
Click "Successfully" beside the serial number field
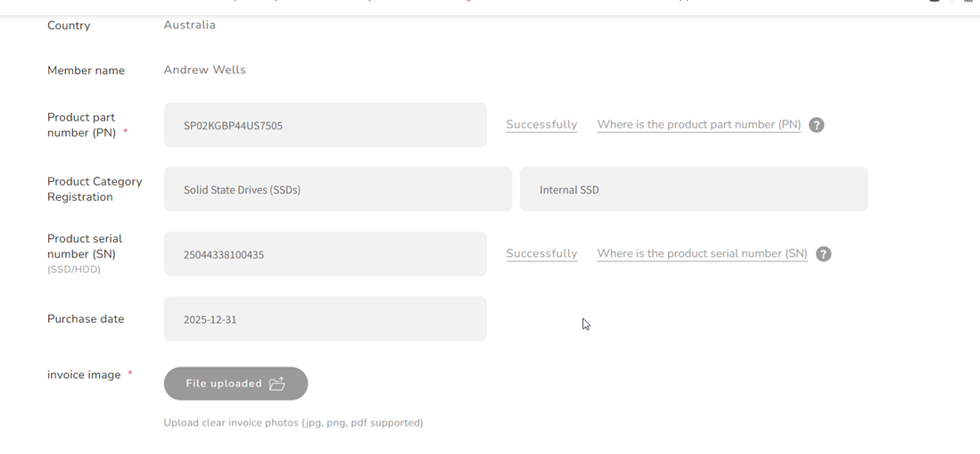pos(541,254)
